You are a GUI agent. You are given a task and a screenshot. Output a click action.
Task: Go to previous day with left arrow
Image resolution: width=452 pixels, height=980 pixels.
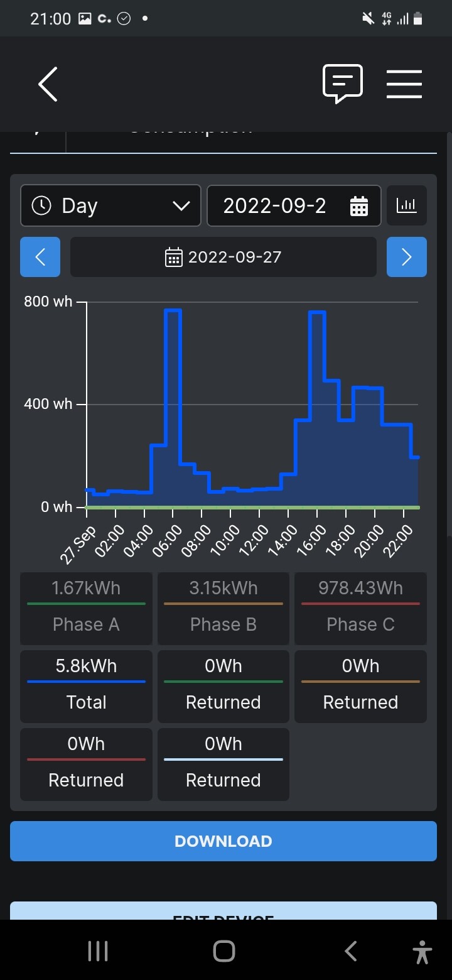pos(40,257)
